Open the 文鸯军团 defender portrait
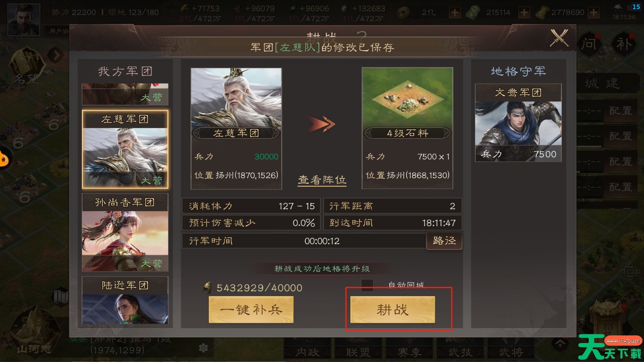 coord(518,123)
